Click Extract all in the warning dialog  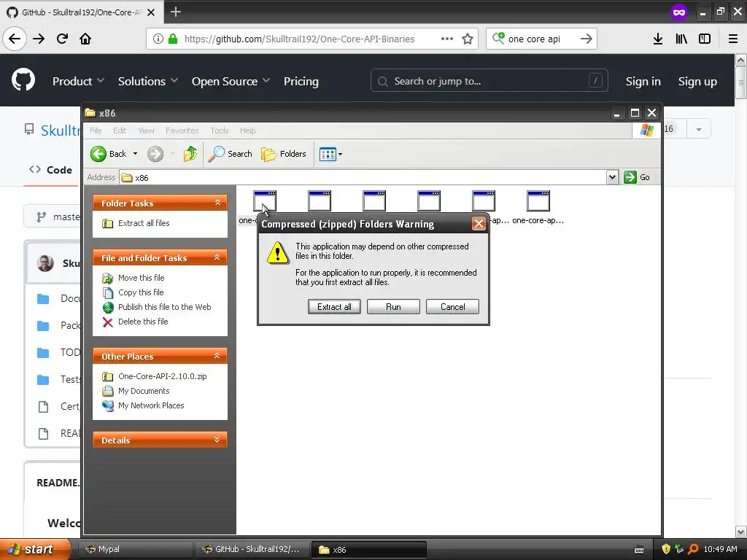pos(334,307)
